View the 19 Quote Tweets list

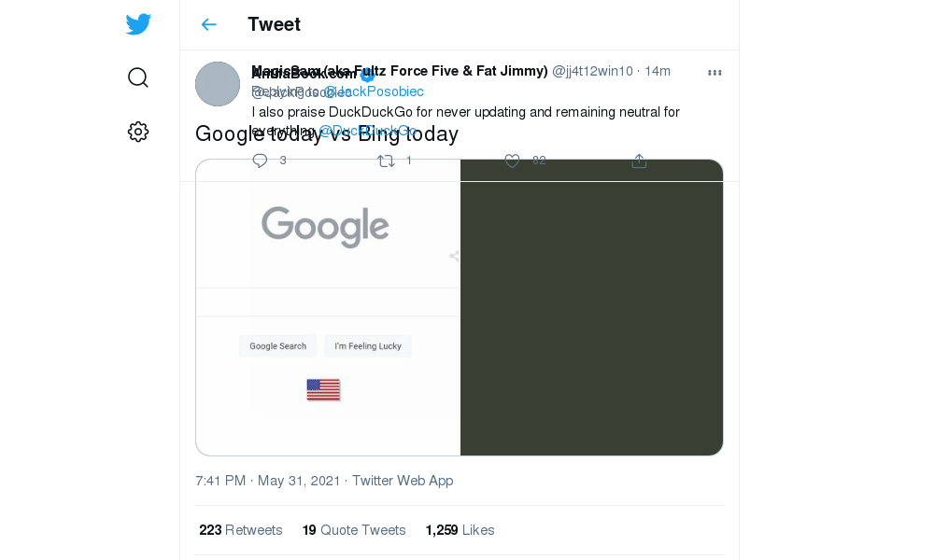354,530
